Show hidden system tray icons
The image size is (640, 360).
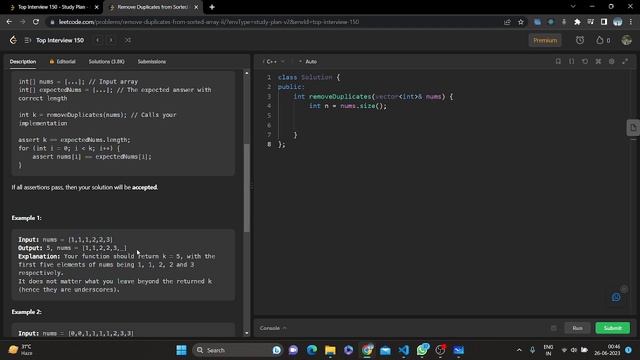519,350
